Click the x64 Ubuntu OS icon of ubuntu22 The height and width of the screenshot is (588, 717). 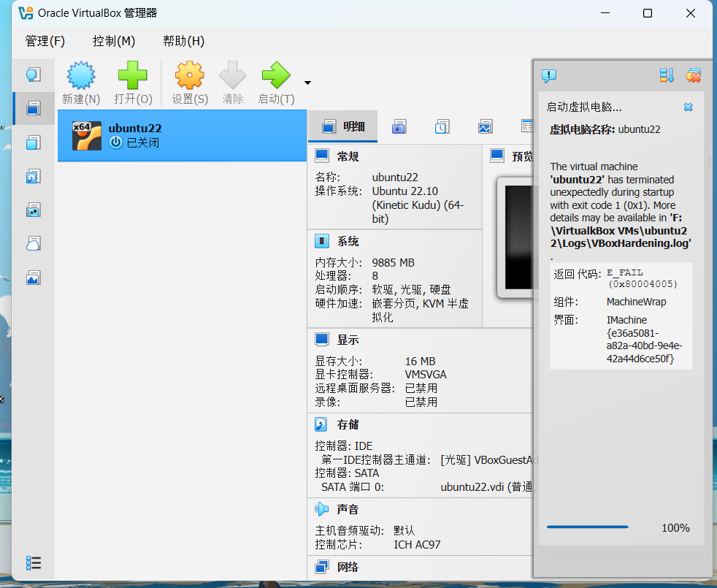[87, 135]
